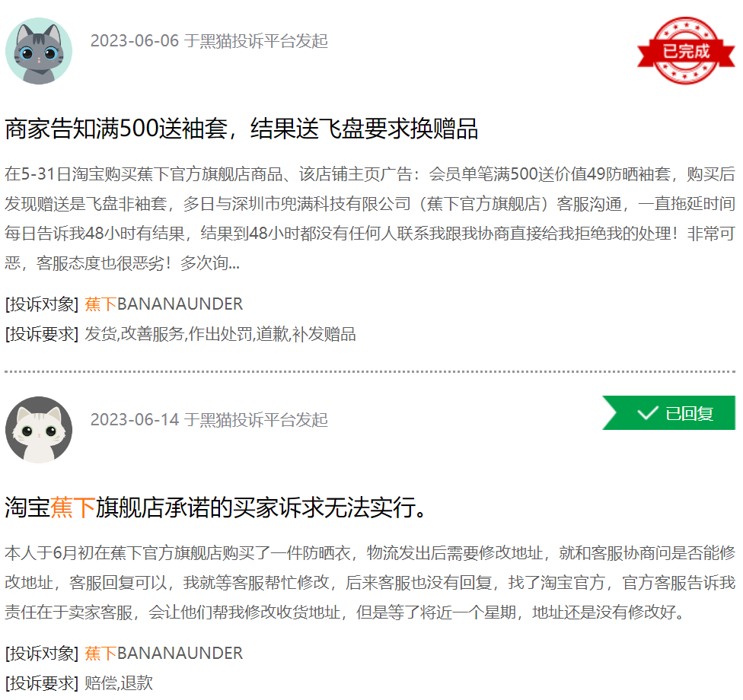The width and height of the screenshot is (743, 700).
Task: Click the dotted divider between complaints
Action: [x=370, y=372]
